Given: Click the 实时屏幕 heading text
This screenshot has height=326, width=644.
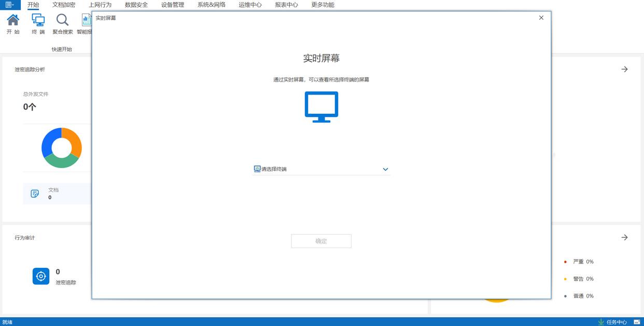Looking at the screenshot, I should coord(321,58).
